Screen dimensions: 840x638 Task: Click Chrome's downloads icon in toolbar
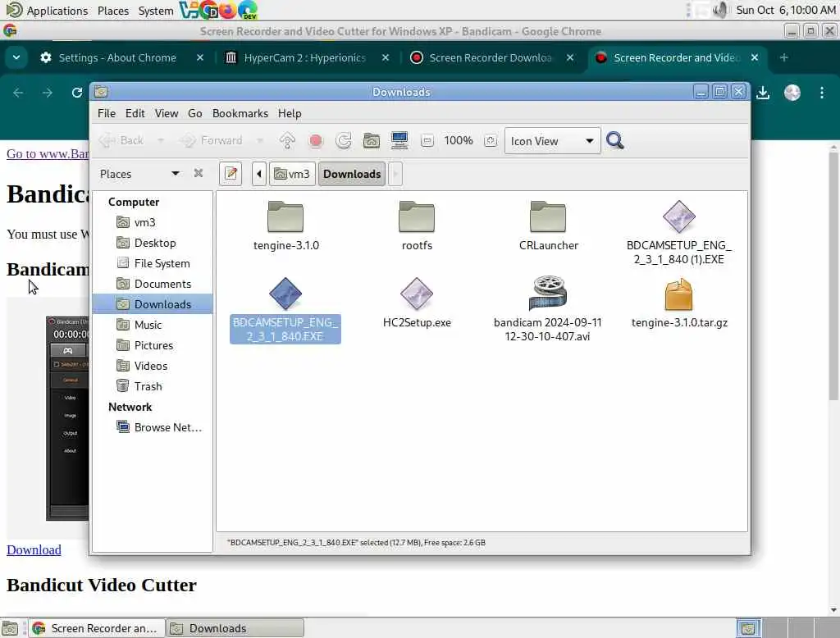coord(763,93)
